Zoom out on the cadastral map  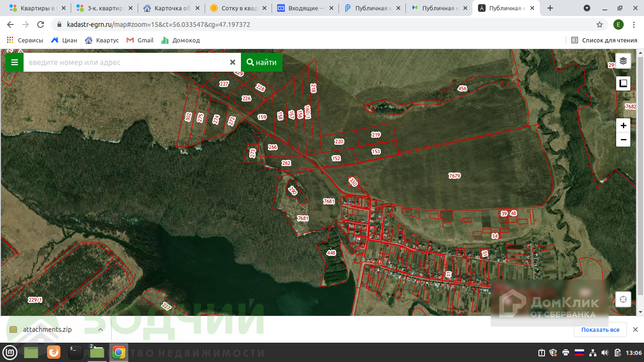coord(623,140)
